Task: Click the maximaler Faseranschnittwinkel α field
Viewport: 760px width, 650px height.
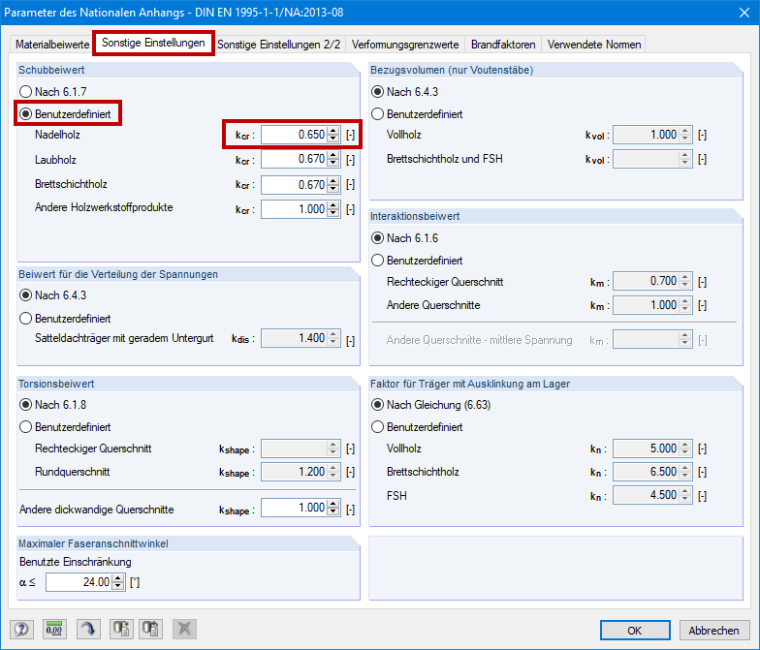Action: (x=79, y=582)
